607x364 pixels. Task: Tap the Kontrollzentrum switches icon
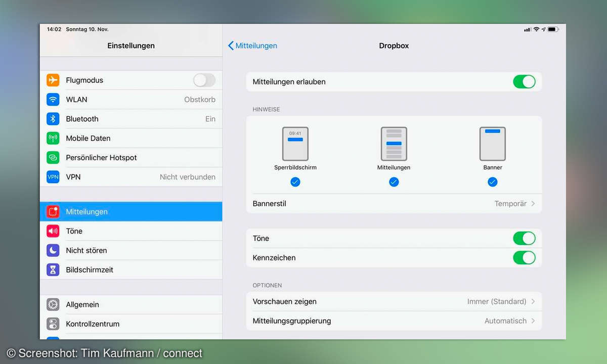click(x=53, y=324)
